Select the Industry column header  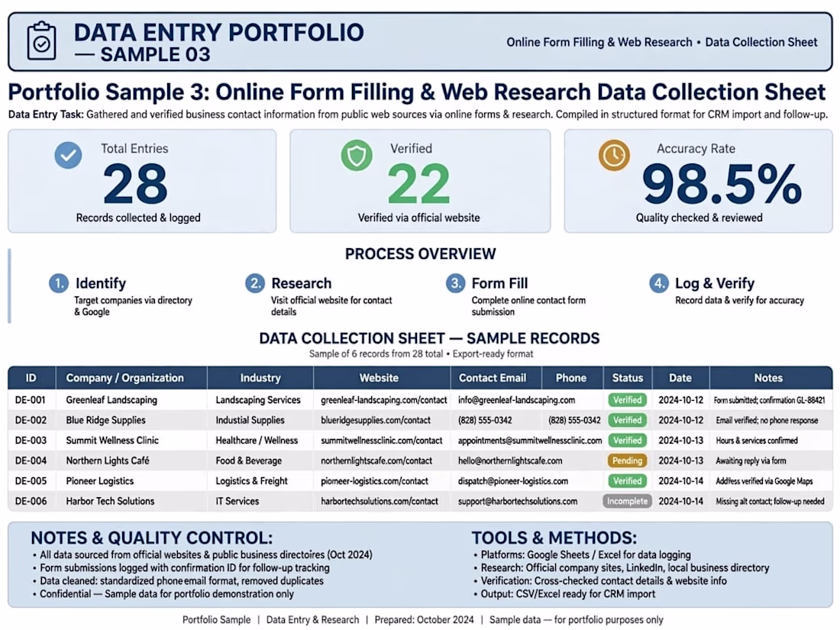260,378
